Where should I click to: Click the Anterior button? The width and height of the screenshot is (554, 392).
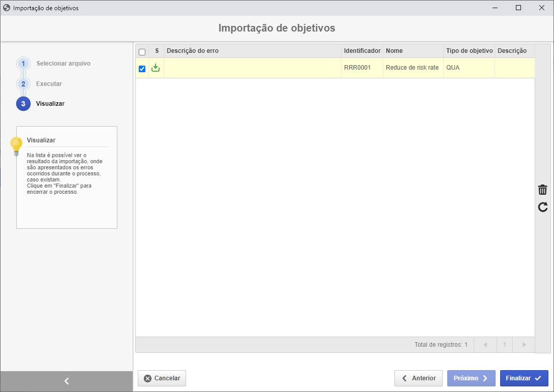(418, 378)
